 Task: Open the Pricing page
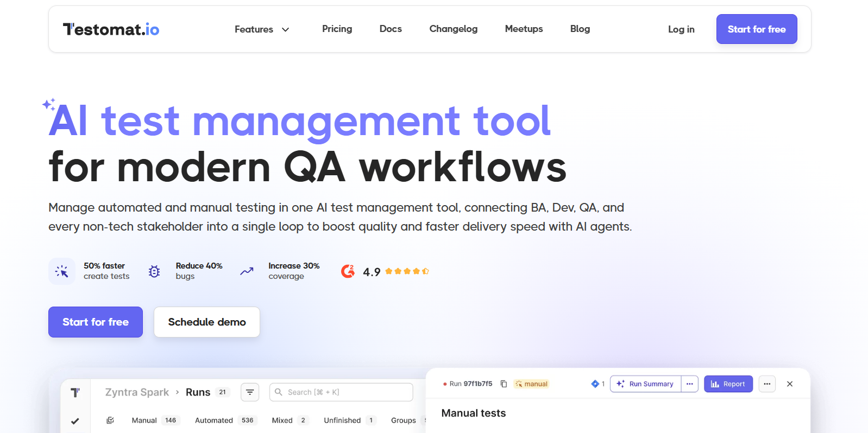pyautogui.click(x=337, y=29)
